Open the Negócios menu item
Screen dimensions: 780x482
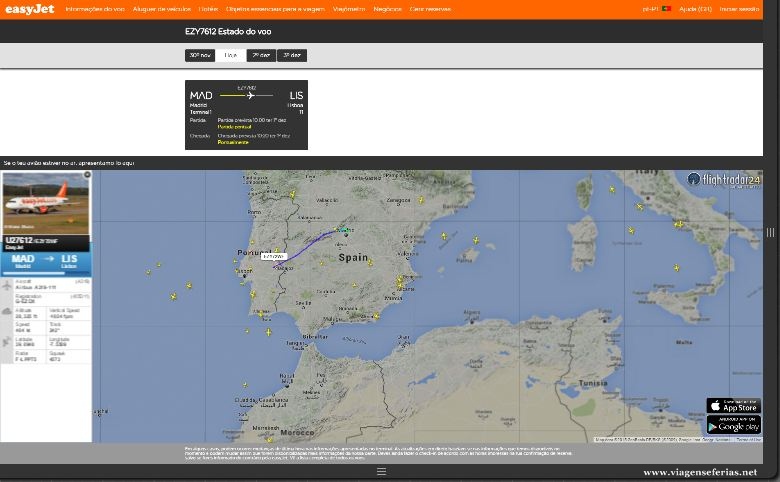388,9
